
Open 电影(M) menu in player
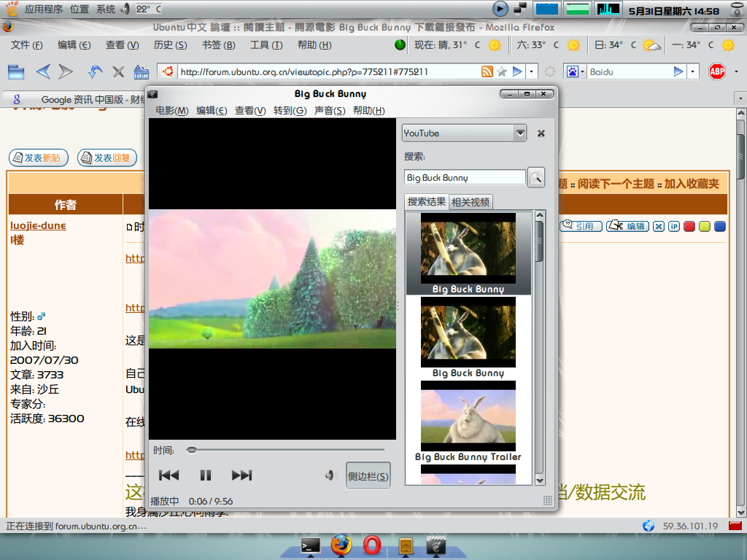coord(172,111)
